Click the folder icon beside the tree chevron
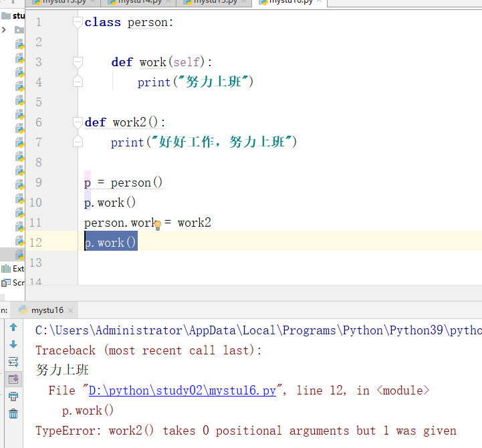Screen dimensions: 482x448 19,30
